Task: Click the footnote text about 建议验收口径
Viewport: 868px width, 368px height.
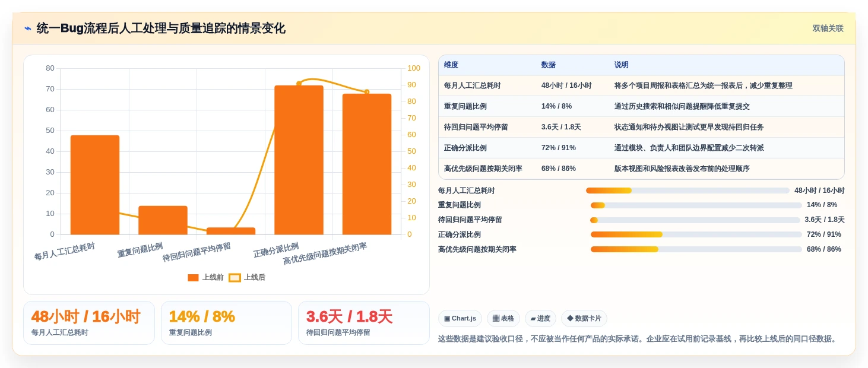Action: (639, 339)
